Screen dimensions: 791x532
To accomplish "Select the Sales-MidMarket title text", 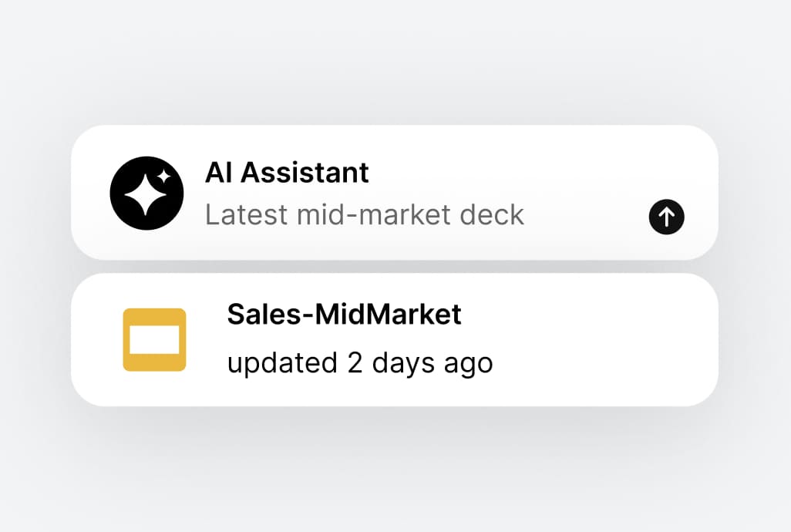I will 345,315.
